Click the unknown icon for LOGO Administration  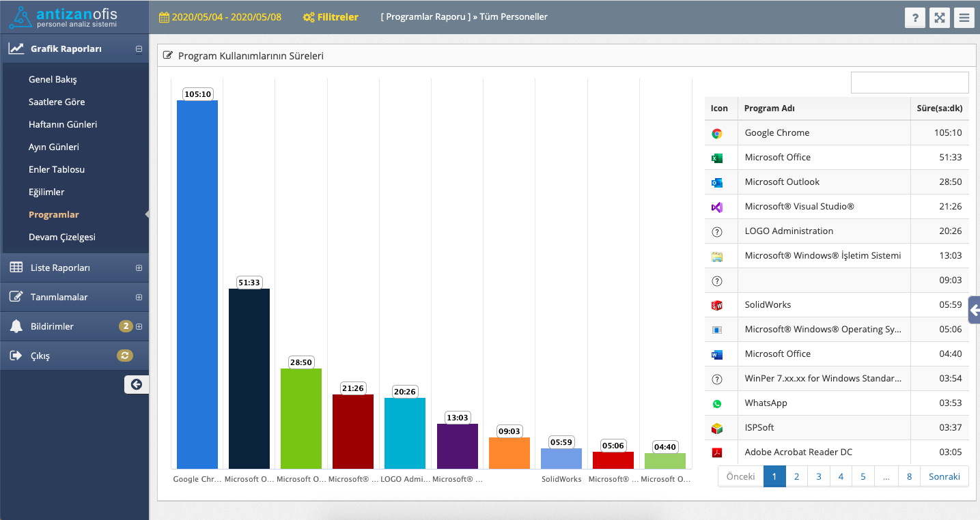pos(717,232)
